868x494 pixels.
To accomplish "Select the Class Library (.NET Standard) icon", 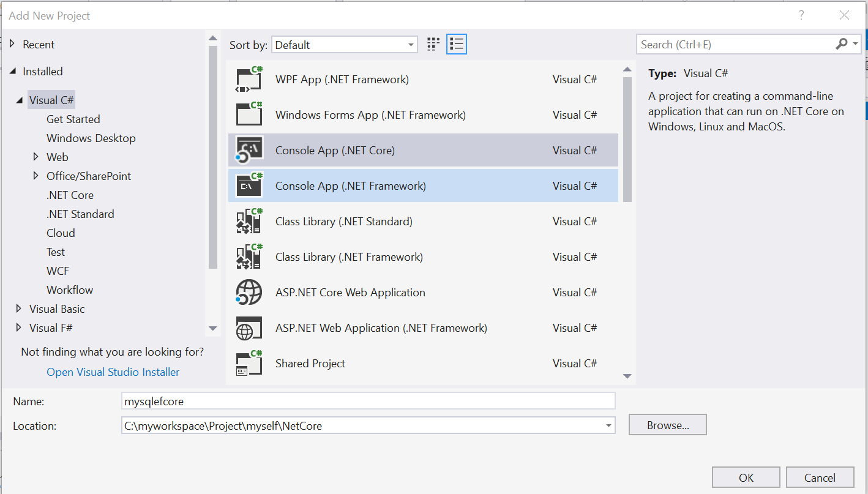I will 249,222.
